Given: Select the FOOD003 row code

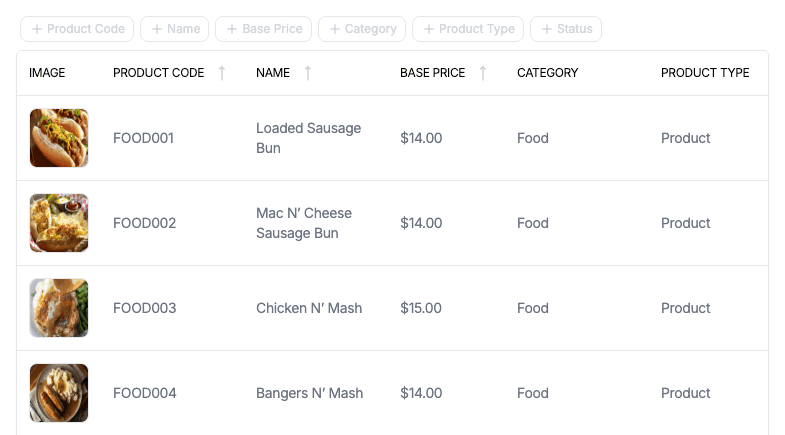Looking at the screenshot, I should (x=145, y=308).
